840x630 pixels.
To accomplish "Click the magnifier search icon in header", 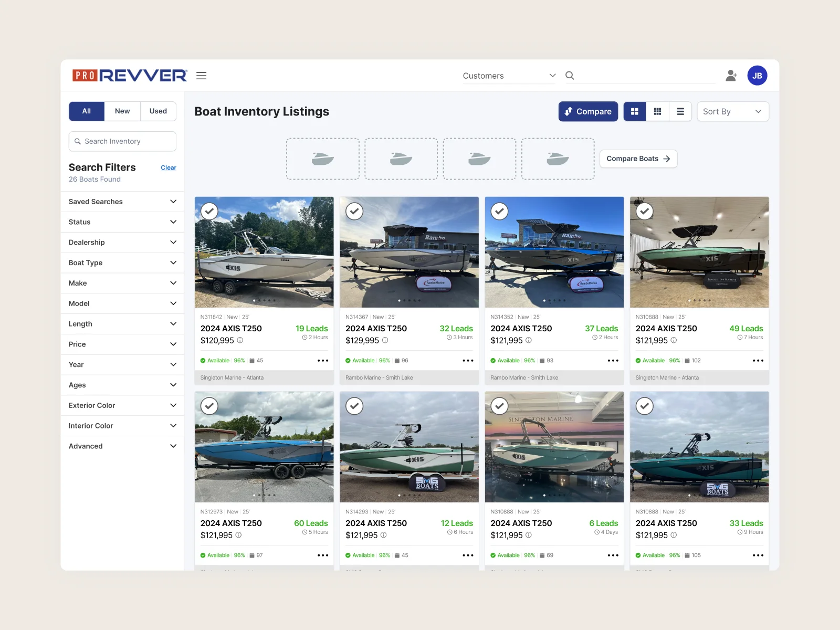I will click(570, 76).
